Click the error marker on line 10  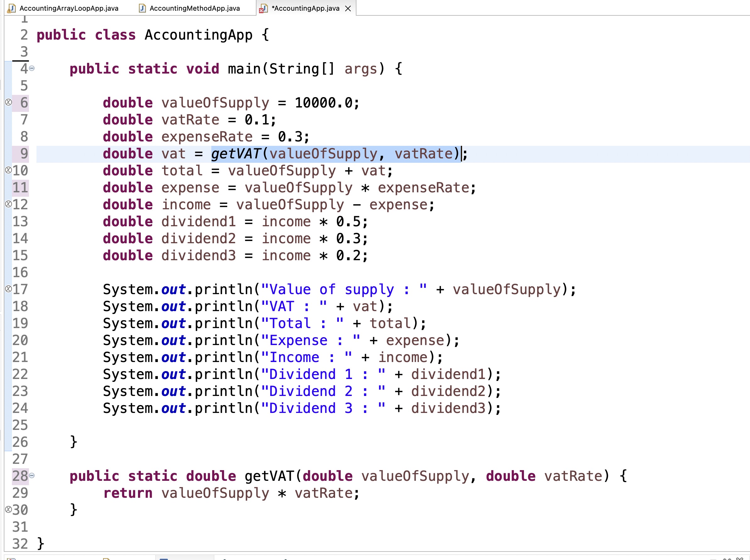pyautogui.click(x=8, y=170)
